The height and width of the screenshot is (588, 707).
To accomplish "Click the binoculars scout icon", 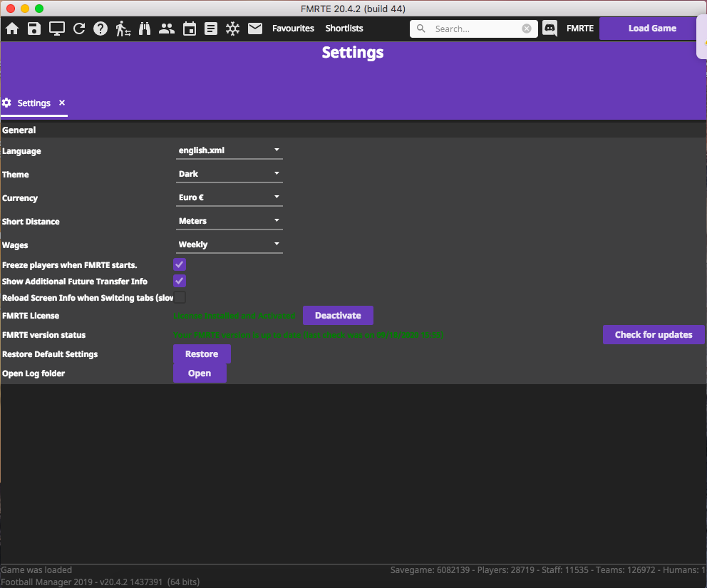I will (145, 29).
